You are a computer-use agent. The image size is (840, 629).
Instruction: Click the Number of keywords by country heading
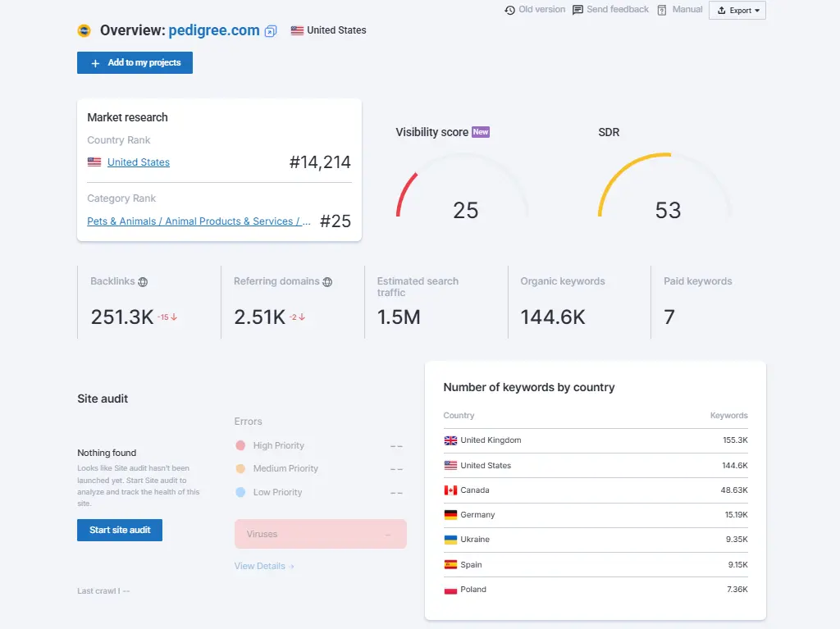529,387
